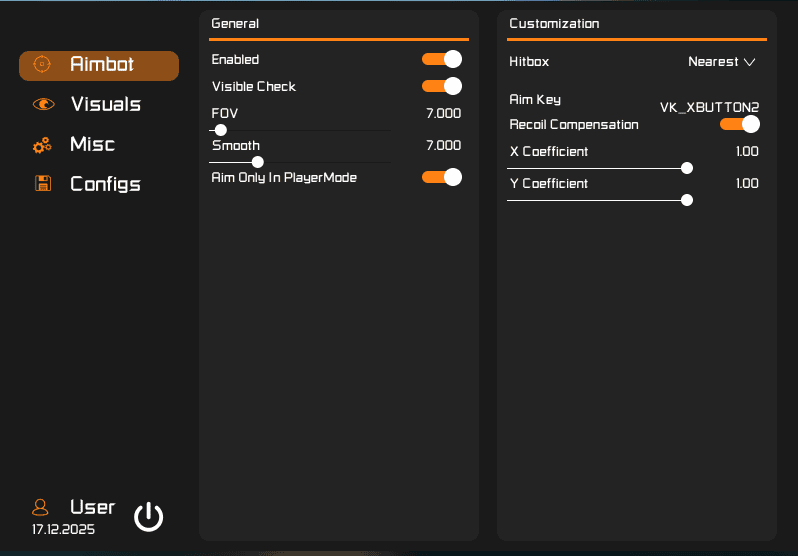Click the FOV slider handle
Image resolution: width=798 pixels, height=556 pixels.
click(x=221, y=130)
